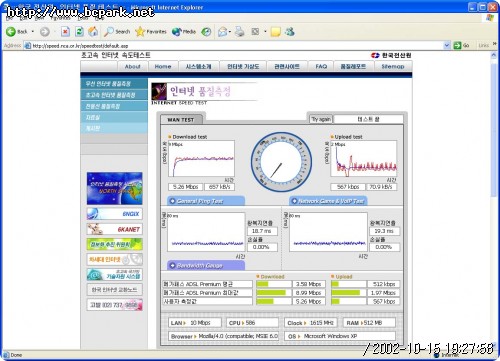500x361 pixels.
Task: Click the Refresh page icon
Action: coord(79,32)
